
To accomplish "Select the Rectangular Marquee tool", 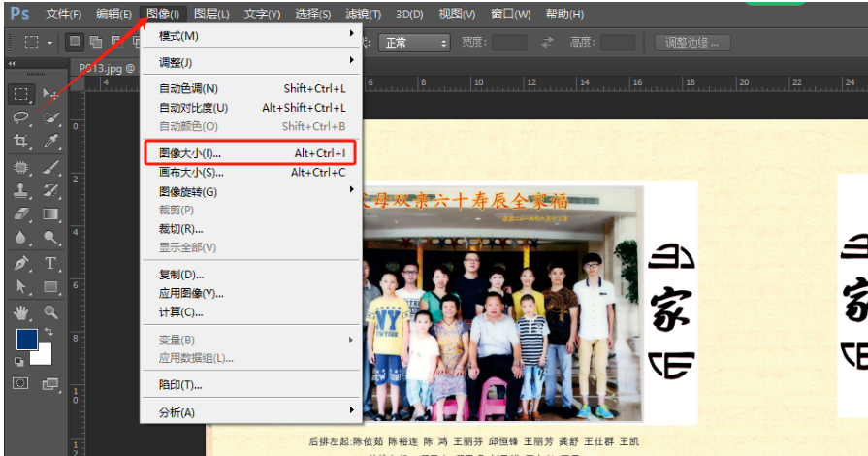I will 21,94.
